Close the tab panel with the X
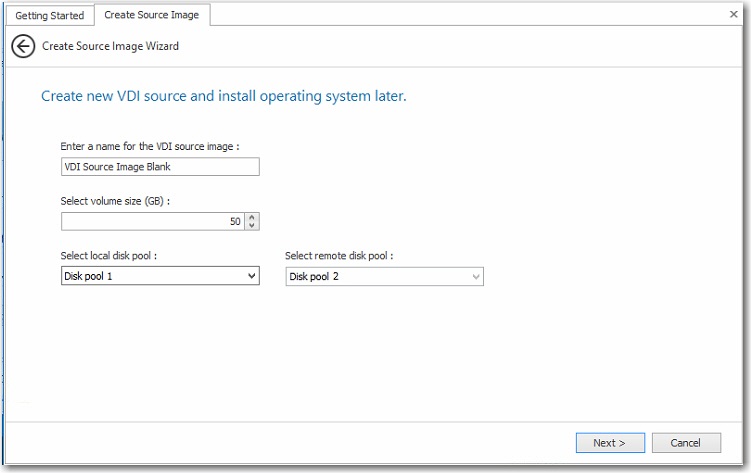751x473 pixels. pyautogui.click(x=733, y=14)
